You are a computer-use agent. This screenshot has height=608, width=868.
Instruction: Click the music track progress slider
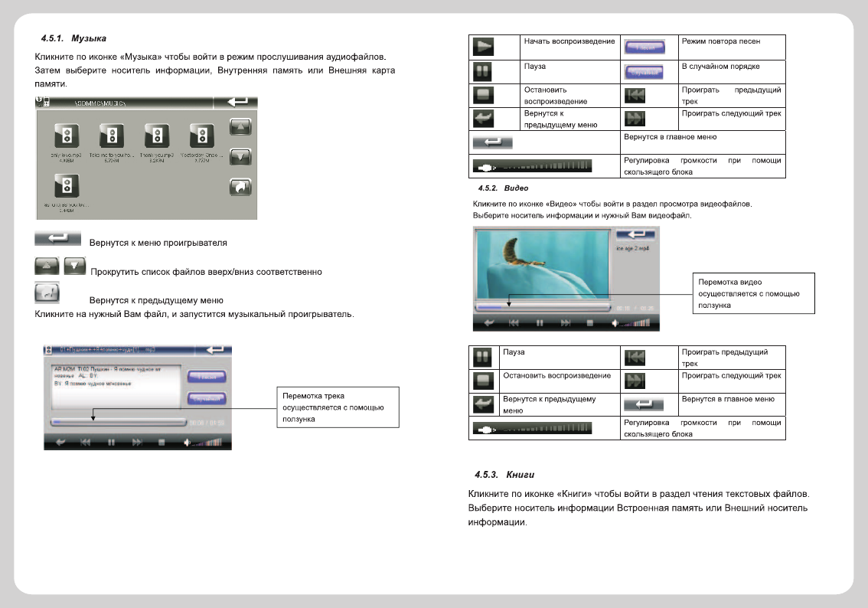[x=119, y=422]
